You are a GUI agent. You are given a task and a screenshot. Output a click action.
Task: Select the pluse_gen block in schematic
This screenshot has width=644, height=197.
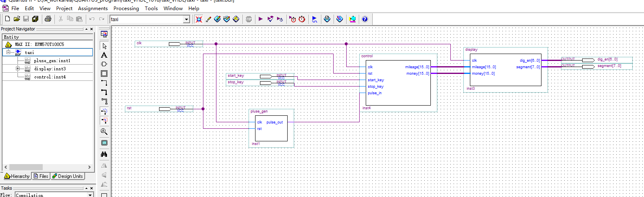[271, 128]
